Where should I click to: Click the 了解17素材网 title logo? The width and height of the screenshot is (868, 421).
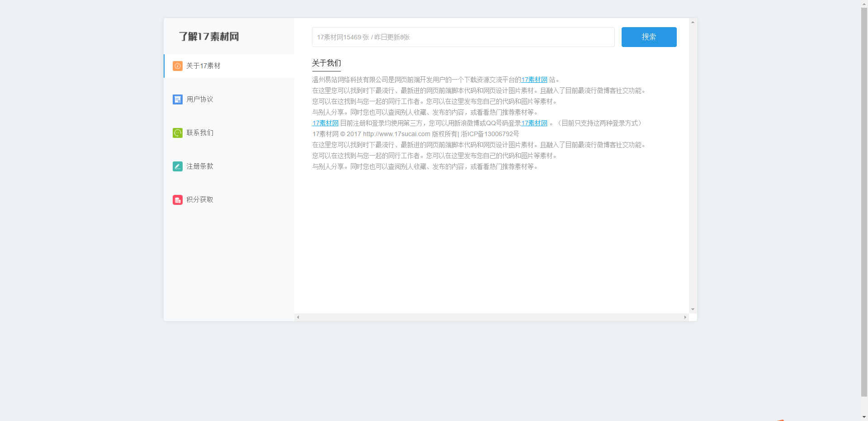coord(209,37)
